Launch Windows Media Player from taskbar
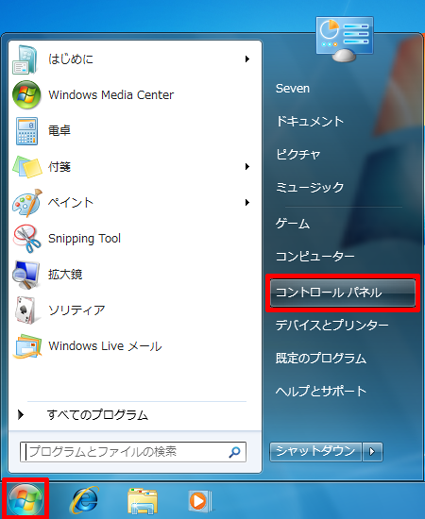This screenshot has width=425, height=519. pyautogui.click(x=200, y=501)
